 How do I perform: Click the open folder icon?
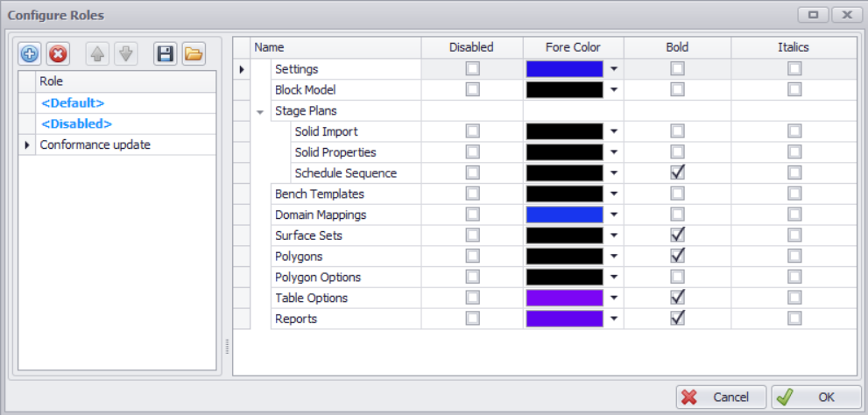[193, 54]
